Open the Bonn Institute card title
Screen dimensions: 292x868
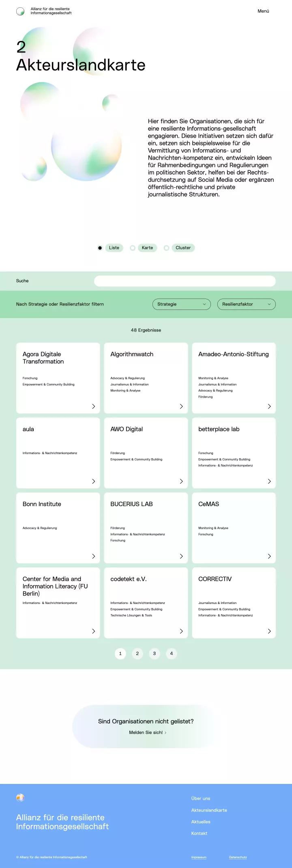pyautogui.click(x=42, y=504)
